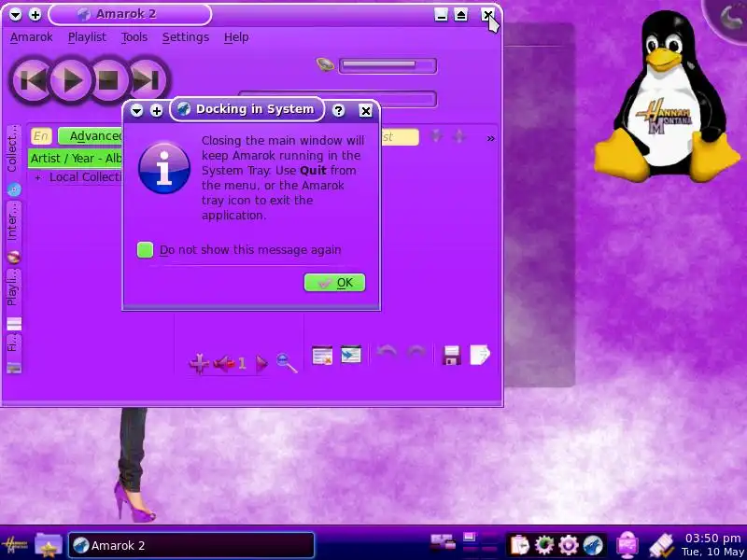
Task: Click the Amarok wolf tray icon
Action: [x=593, y=545]
